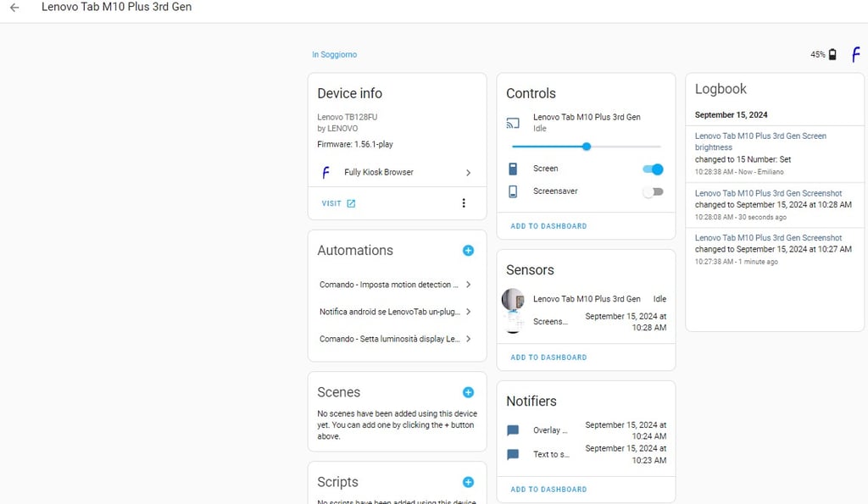Open the In Soggiorno area link
The width and height of the screenshot is (868, 504).
click(334, 55)
